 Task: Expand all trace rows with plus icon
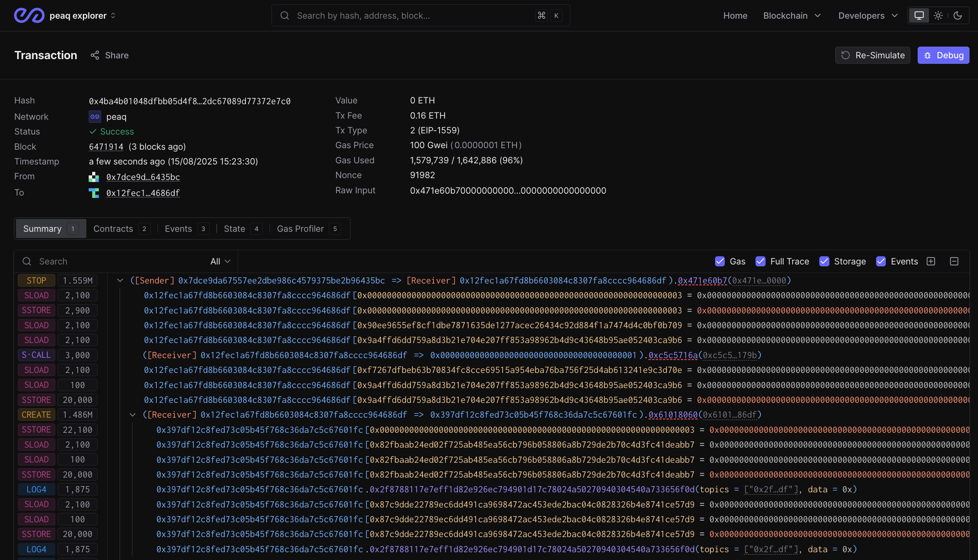tap(931, 261)
